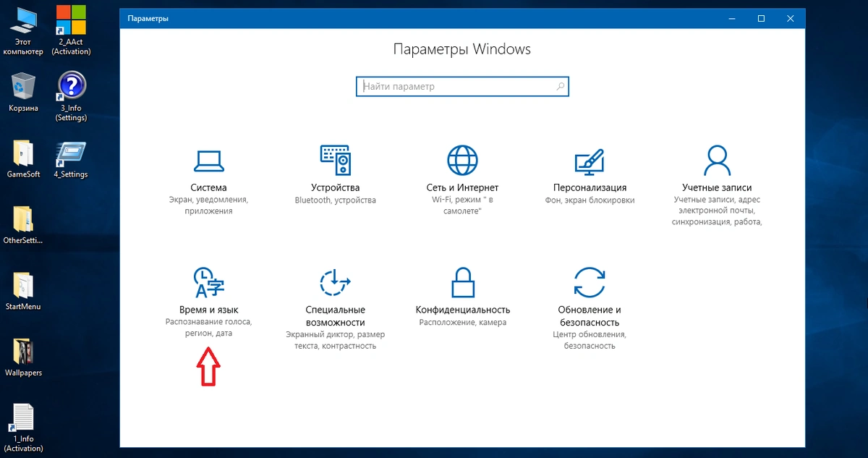
Task: Click the Распознавание голоса, регион, дата description
Action: [x=208, y=328]
